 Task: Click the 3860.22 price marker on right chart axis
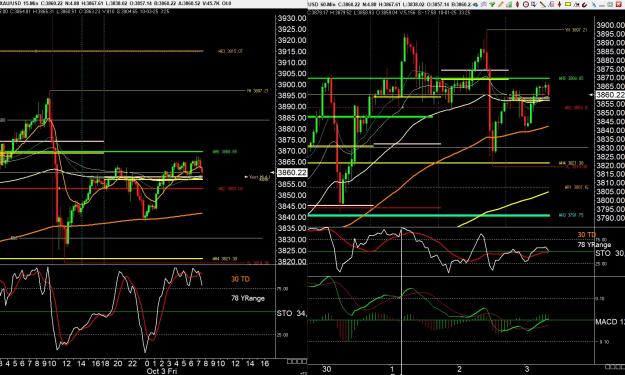[610, 95]
